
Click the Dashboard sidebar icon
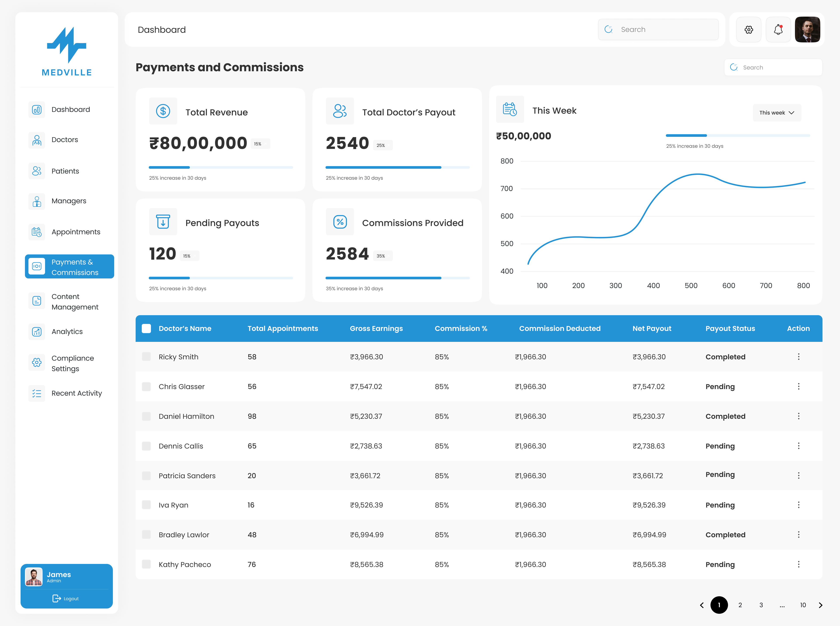coord(37,110)
